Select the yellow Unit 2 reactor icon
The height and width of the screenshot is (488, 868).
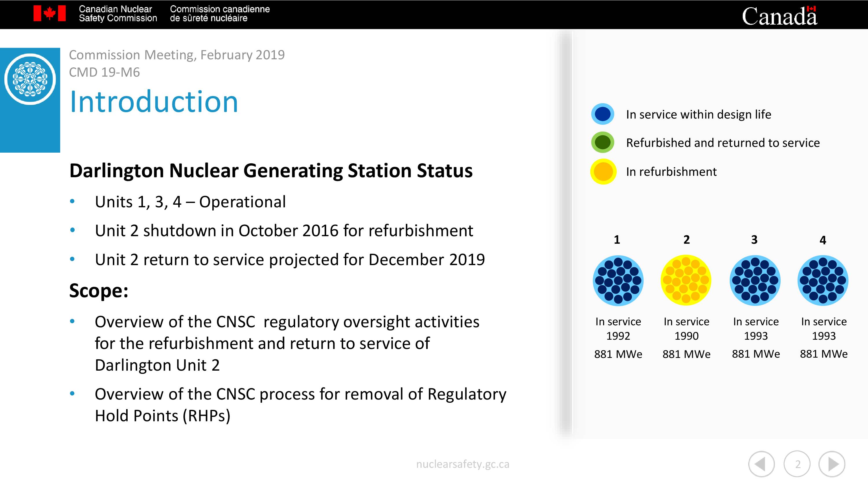pos(686,280)
